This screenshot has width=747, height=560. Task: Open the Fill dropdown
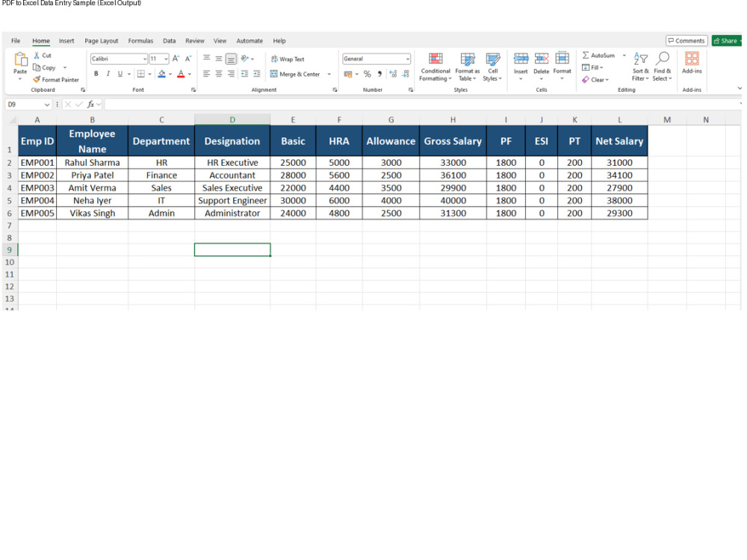tap(592, 68)
